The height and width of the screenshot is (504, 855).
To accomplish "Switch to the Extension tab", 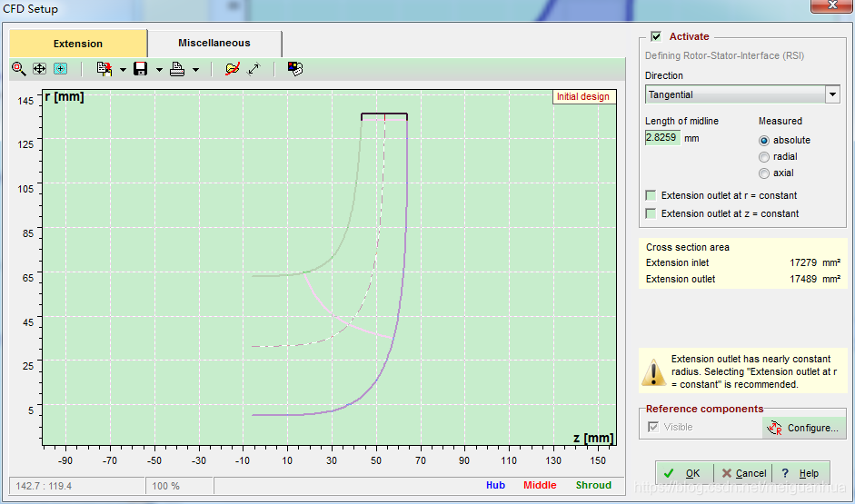I will pos(78,44).
